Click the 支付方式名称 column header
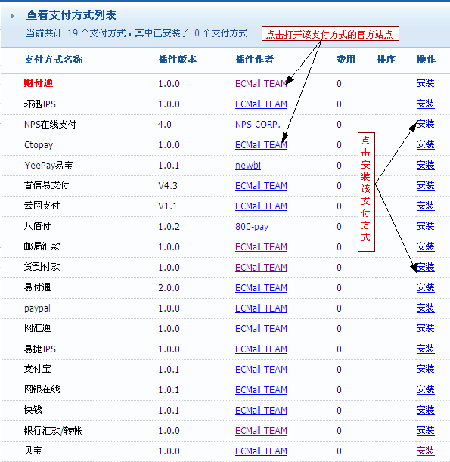This screenshot has width=450, height=462. [x=54, y=59]
